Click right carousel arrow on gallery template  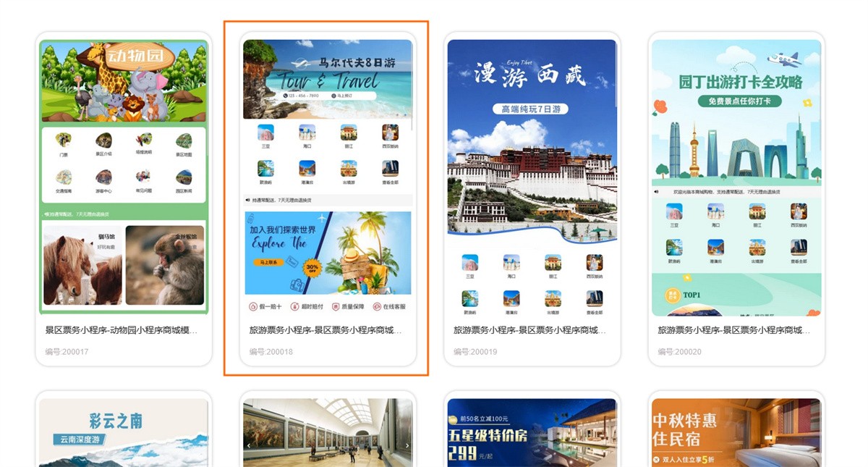point(407,445)
